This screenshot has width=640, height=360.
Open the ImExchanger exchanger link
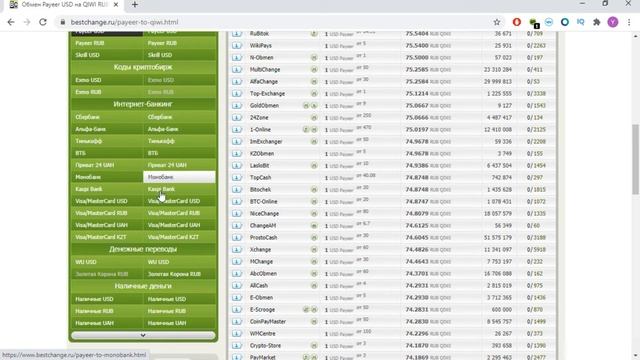pos(266,142)
